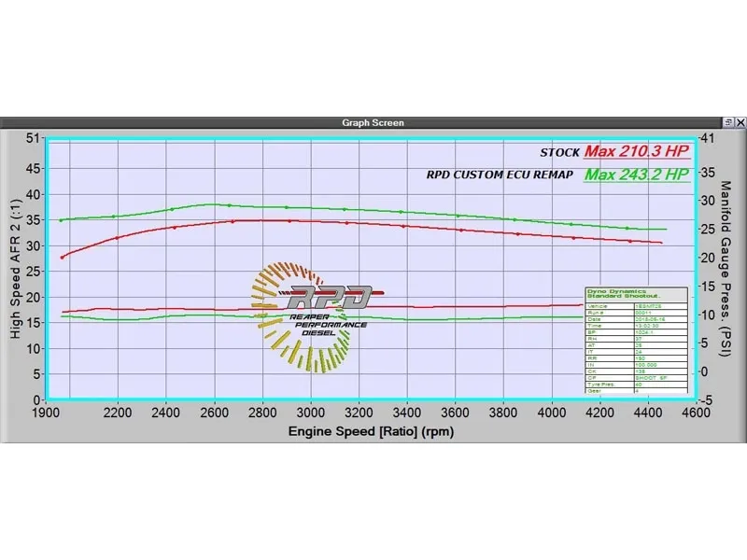Select the Tyre Pres row in info table
This screenshot has width=747, height=560.
[x=635, y=383]
